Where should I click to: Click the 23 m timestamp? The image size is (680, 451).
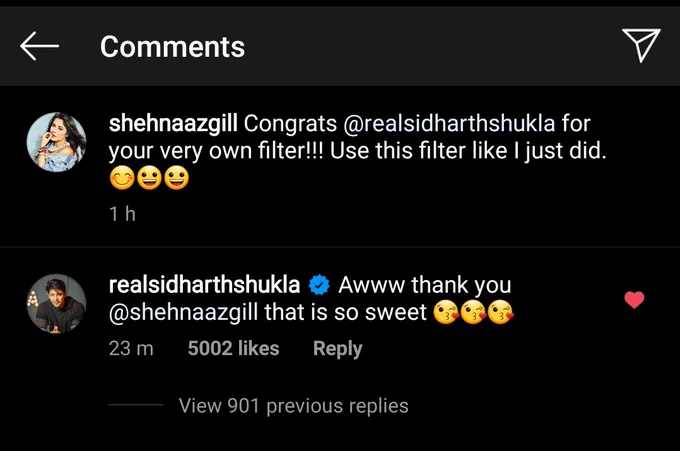131,349
